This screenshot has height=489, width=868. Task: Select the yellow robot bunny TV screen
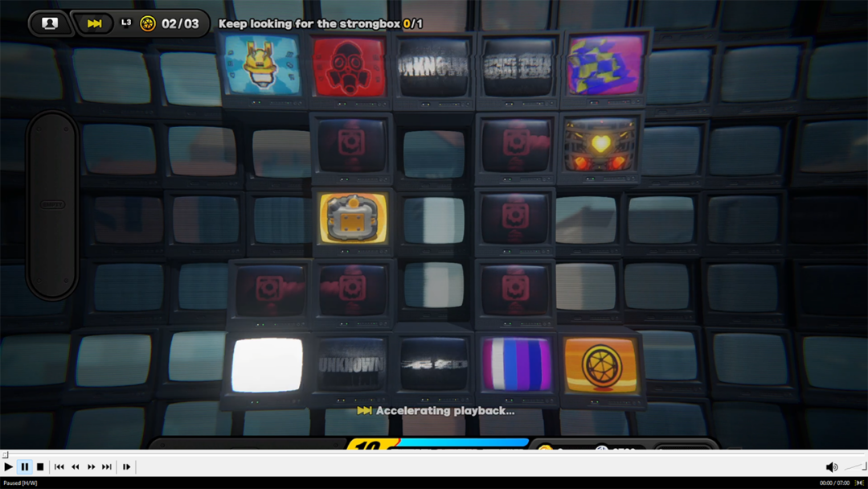point(263,67)
